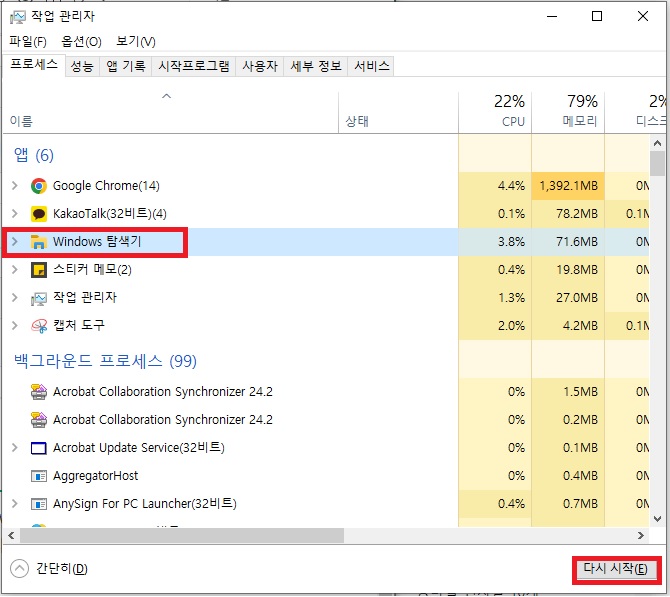Maximize the 작업 관리자 window

tap(597, 17)
